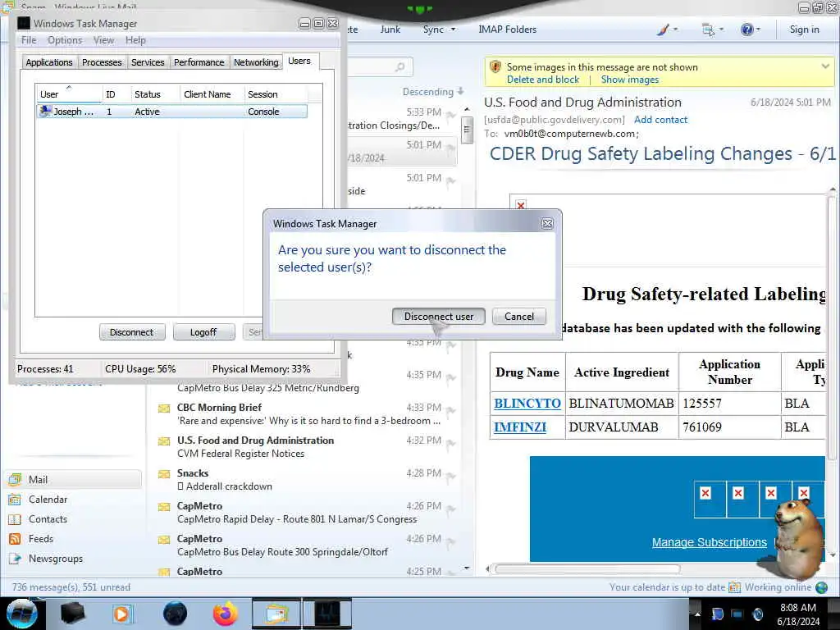
Task: Sort users by the Session column header
Action: click(x=276, y=94)
